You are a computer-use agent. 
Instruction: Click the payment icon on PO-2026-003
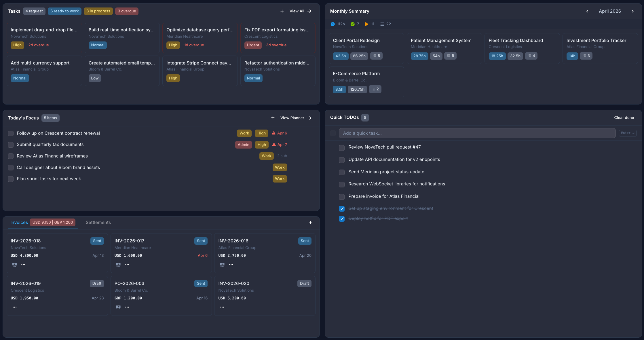[118, 307]
